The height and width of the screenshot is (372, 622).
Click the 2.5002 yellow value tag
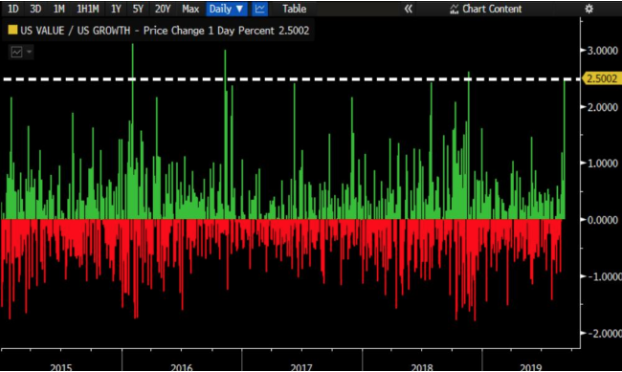pyautogui.click(x=602, y=79)
